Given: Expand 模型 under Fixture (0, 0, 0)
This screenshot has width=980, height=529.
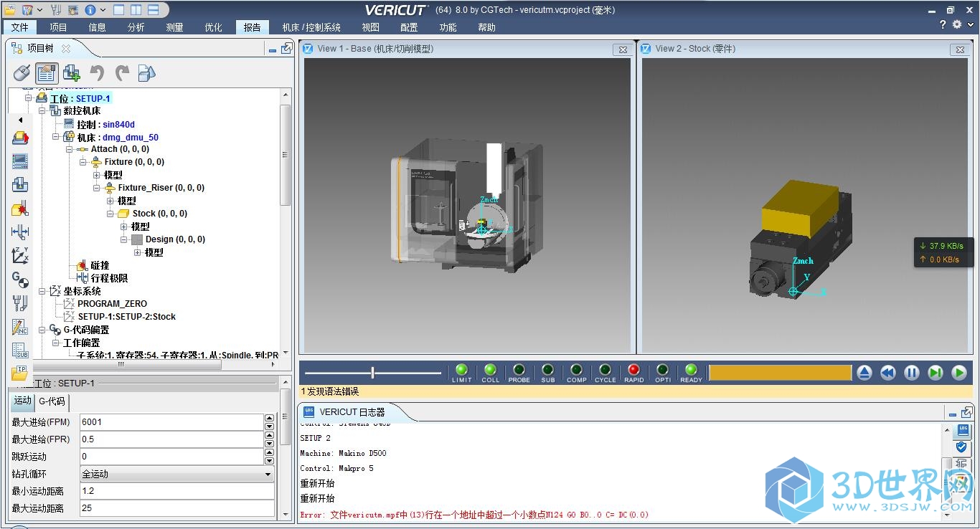Looking at the screenshot, I should (97, 175).
